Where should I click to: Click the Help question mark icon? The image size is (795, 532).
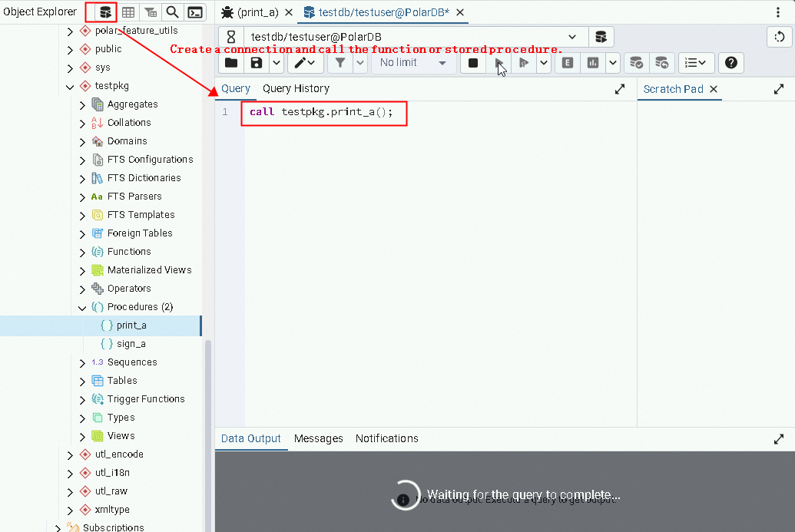[730, 63]
